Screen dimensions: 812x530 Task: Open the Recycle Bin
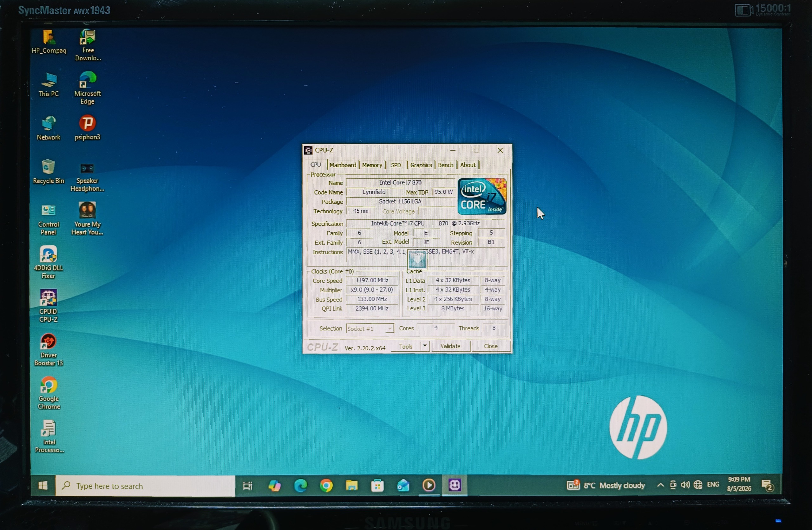[49, 172]
